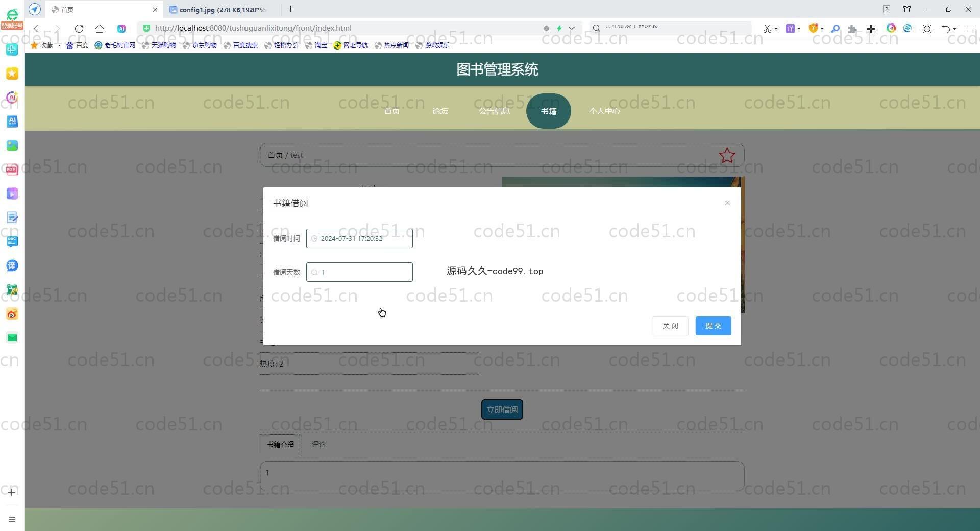The height and width of the screenshot is (531, 980).
Task: Show the QR code for this page
Action: pyautogui.click(x=546, y=28)
